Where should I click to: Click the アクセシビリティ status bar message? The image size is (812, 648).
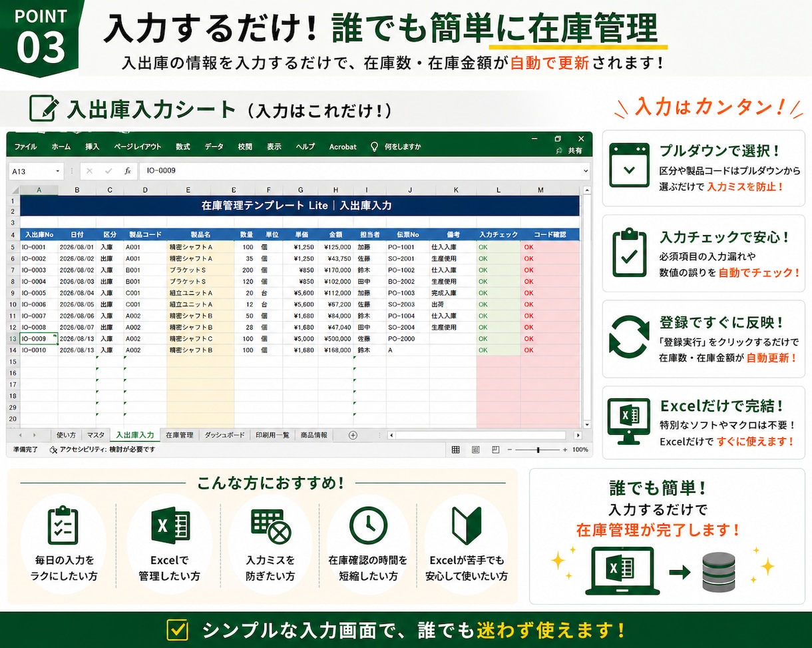pyautogui.click(x=102, y=450)
